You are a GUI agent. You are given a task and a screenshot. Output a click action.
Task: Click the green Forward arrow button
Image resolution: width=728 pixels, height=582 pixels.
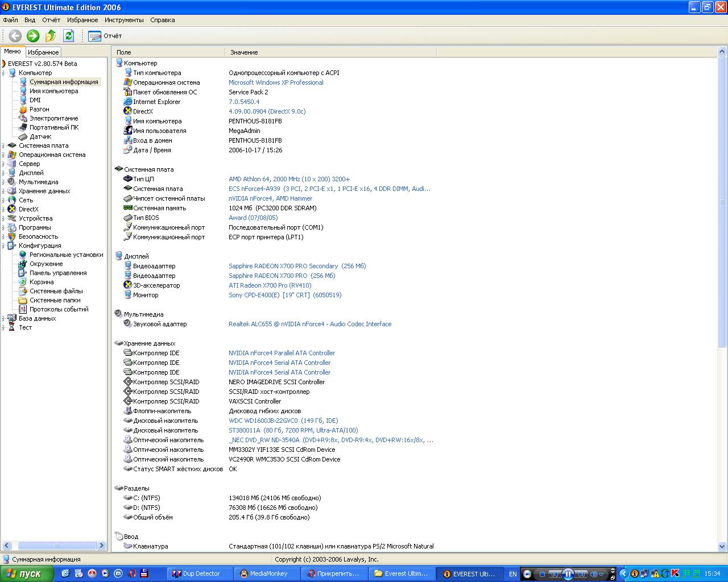[x=33, y=36]
